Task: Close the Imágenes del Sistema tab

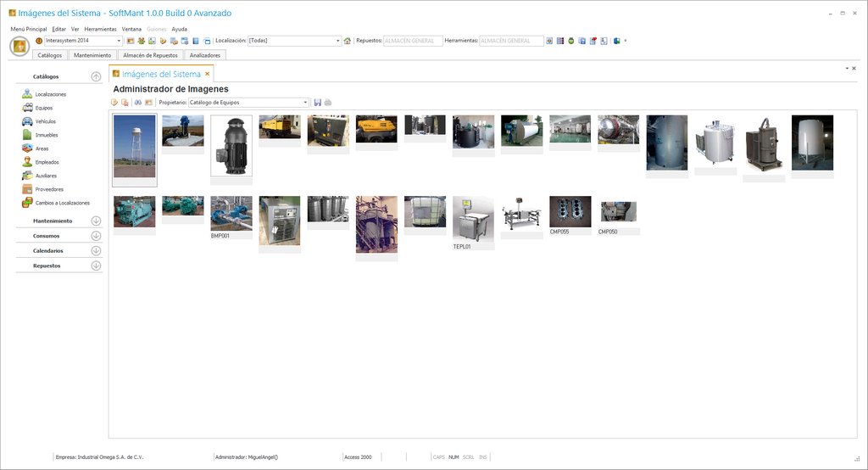Action: [208, 75]
